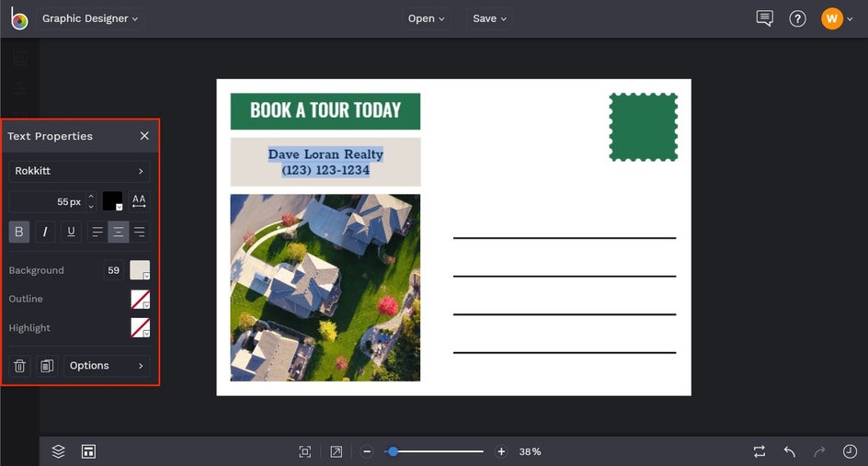Open the template layout icon
This screenshot has height=466, width=868.
[x=88, y=451]
